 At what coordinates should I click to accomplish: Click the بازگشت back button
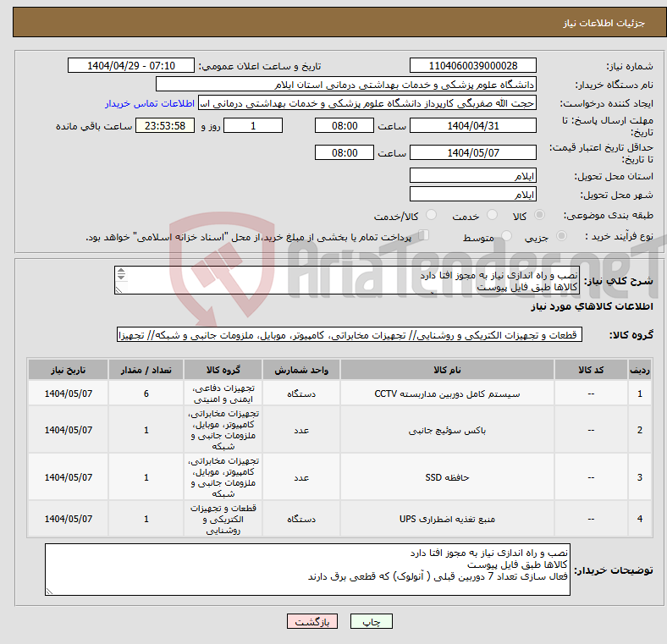312,621
